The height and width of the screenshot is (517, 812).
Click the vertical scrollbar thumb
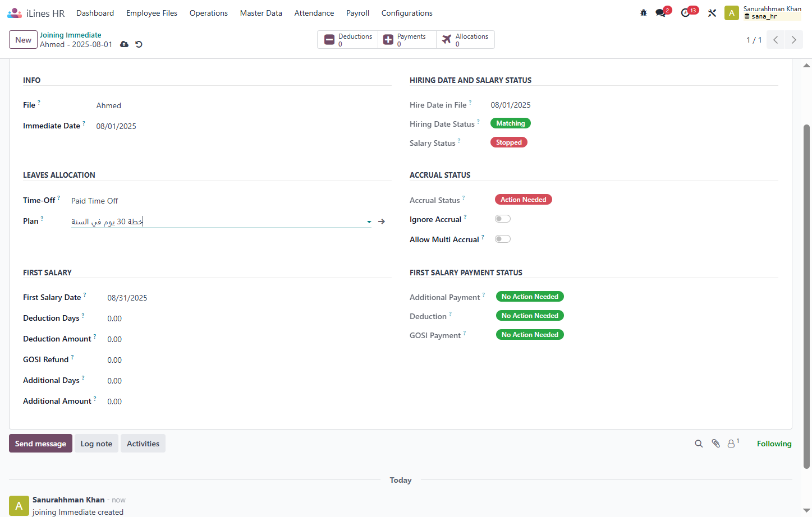[806, 296]
